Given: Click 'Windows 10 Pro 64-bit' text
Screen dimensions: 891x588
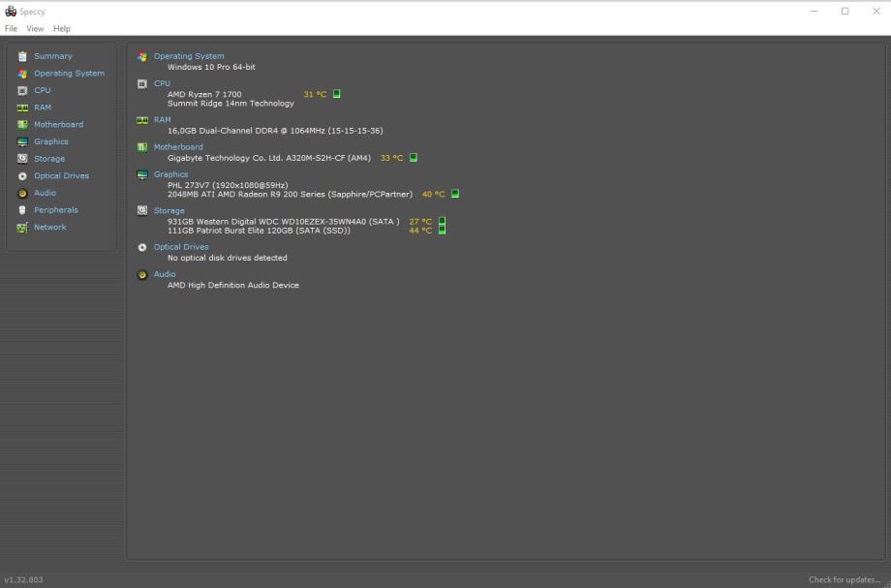Looking at the screenshot, I should [211, 67].
